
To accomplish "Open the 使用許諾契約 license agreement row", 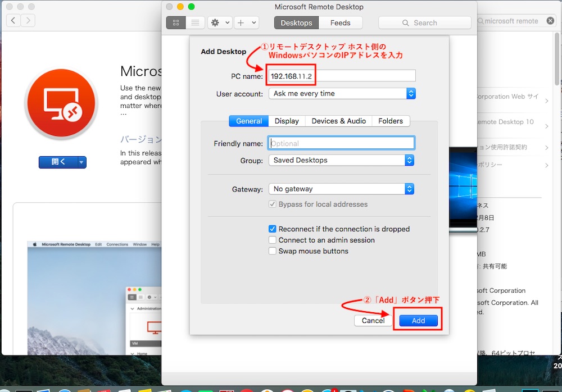I will 512,147.
